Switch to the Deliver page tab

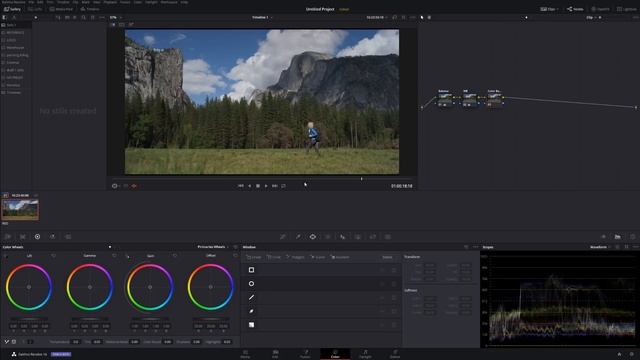click(x=395, y=354)
